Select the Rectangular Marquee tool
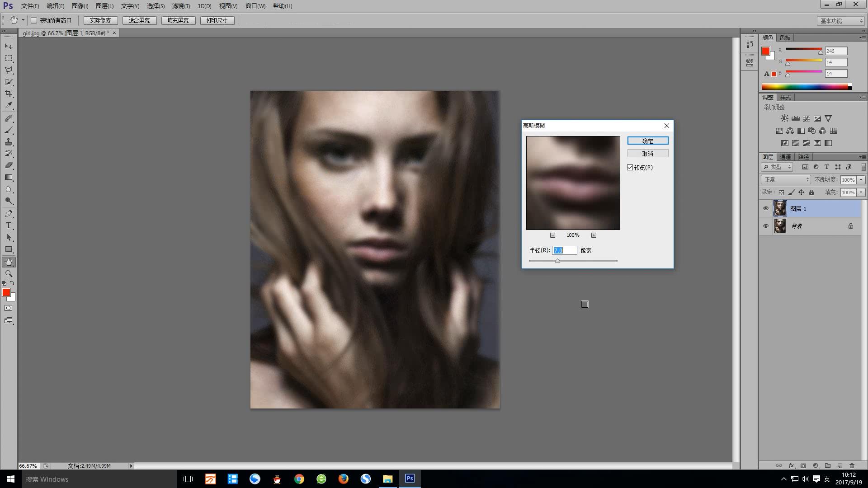The image size is (868, 488). pos(9,58)
